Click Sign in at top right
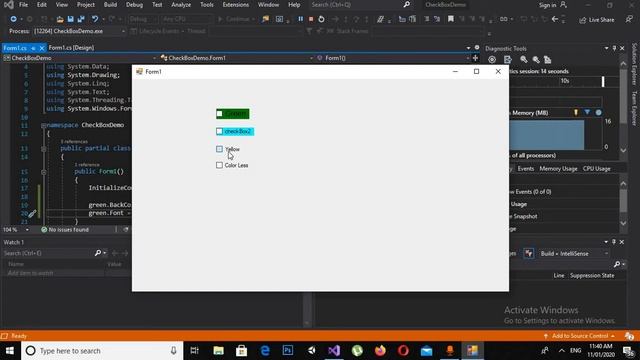This screenshot has width=640, height=360. (553, 5)
